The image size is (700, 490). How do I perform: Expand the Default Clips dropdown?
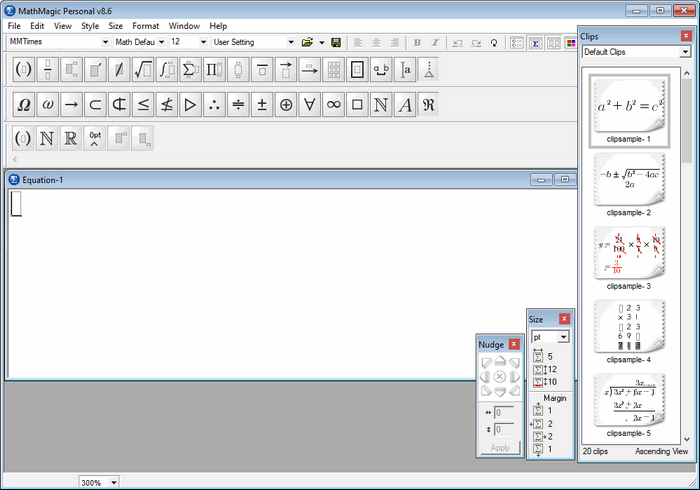(x=685, y=52)
